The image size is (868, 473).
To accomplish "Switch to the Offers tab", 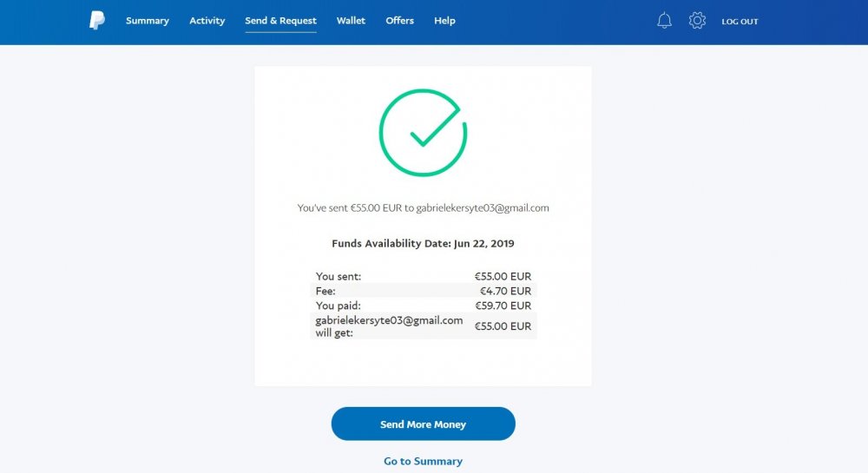I will [x=399, y=21].
